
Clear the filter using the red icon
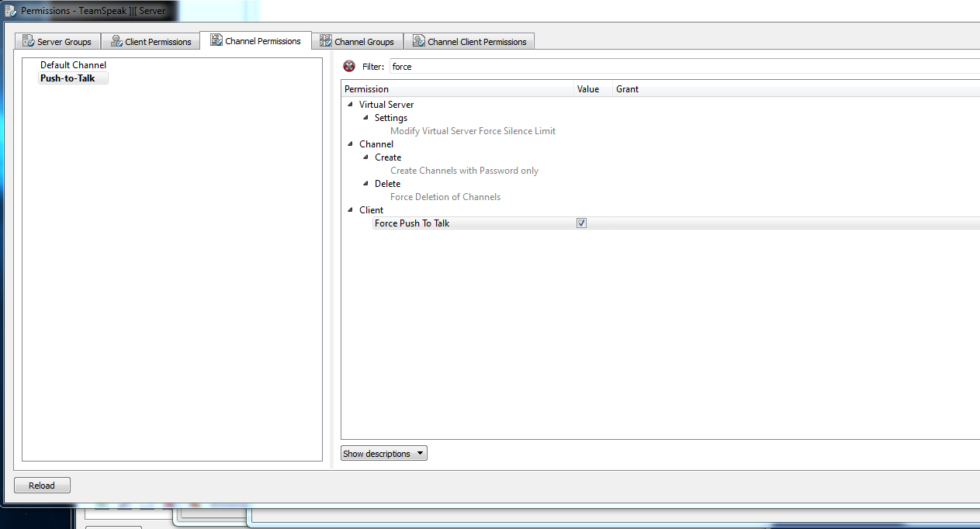click(x=349, y=67)
